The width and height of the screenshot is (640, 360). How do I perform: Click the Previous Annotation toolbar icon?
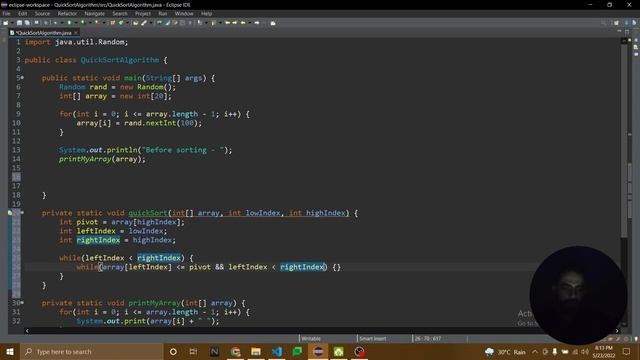pyautogui.click(x=213, y=23)
